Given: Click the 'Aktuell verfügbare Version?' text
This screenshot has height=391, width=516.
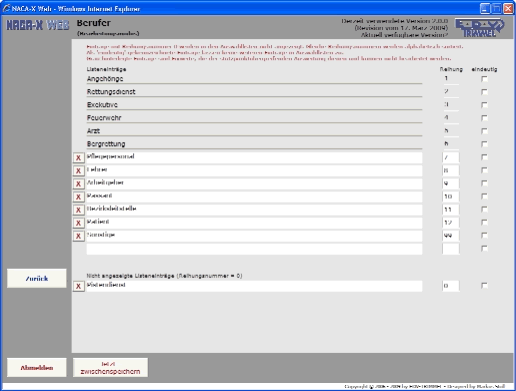Looking at the screenshot, I should [x=404, y=35].
